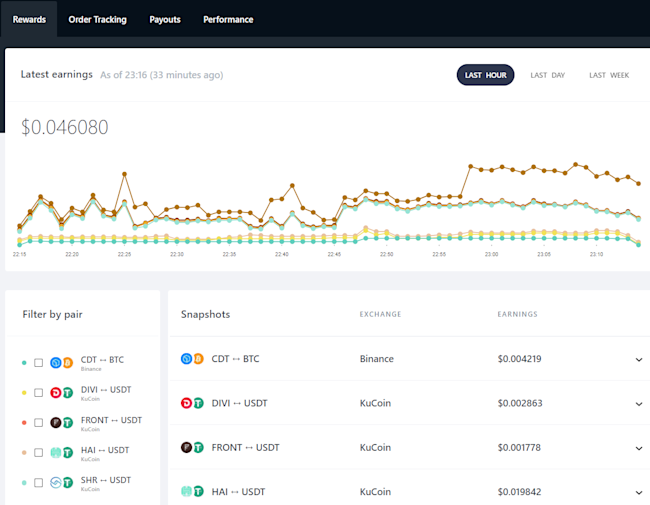The height and width of the screenshot is (505, 650).
Task: Click earnings value $0.019842
Action: 519,492
